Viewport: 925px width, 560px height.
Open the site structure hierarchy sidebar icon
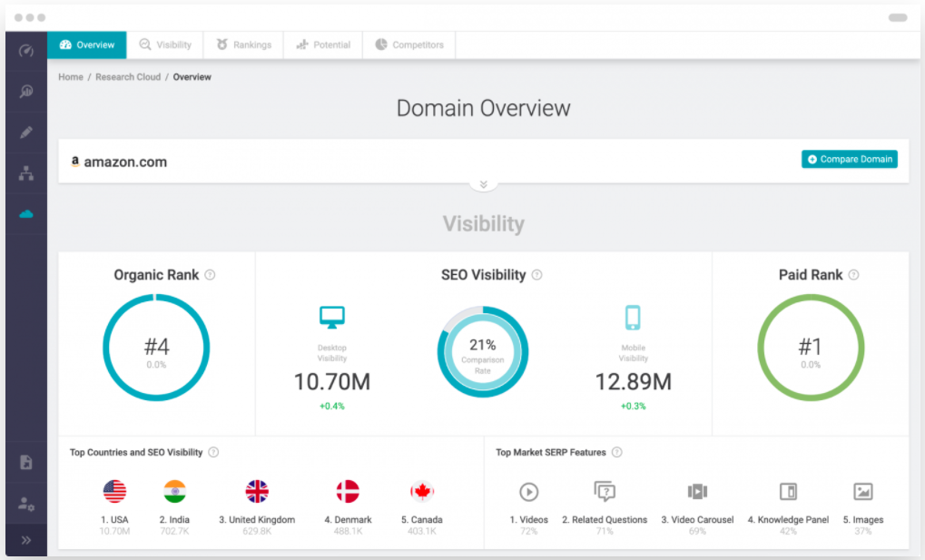click(26, 172)
